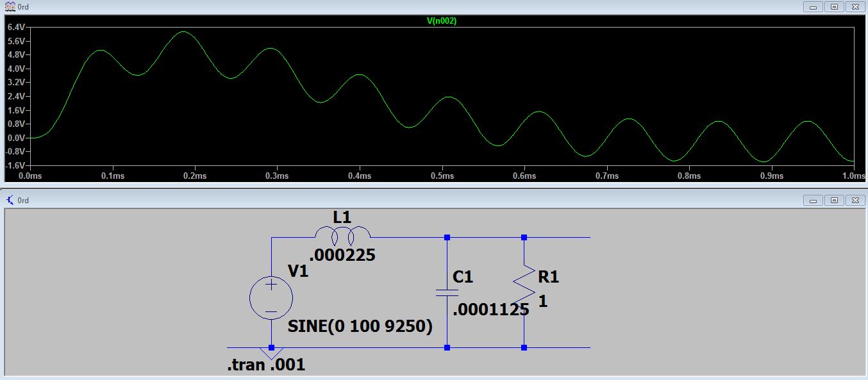Image resolution: width=868 pixels, height=380 pixels.
Task: Select the voltage source V1 circle
Action: click(271, 298)
